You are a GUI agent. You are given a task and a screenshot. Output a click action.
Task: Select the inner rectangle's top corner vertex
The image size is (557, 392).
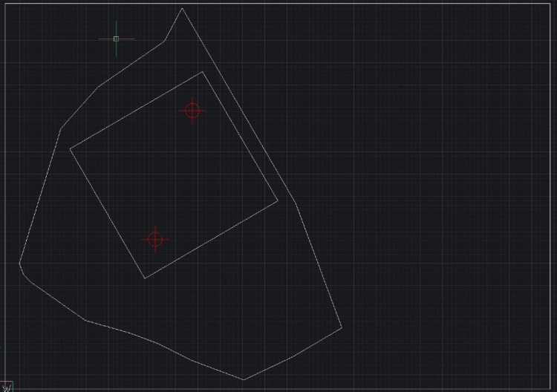[203, 72]
